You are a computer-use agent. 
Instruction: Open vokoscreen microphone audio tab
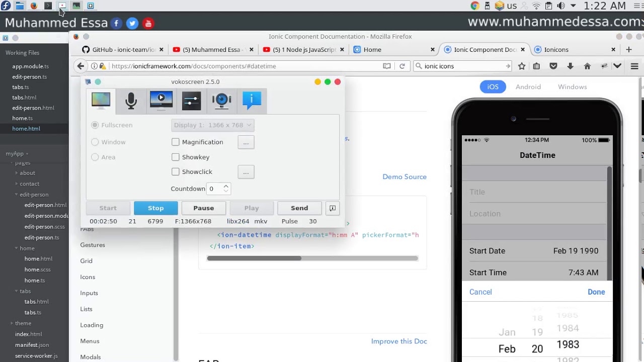[131, 101]
